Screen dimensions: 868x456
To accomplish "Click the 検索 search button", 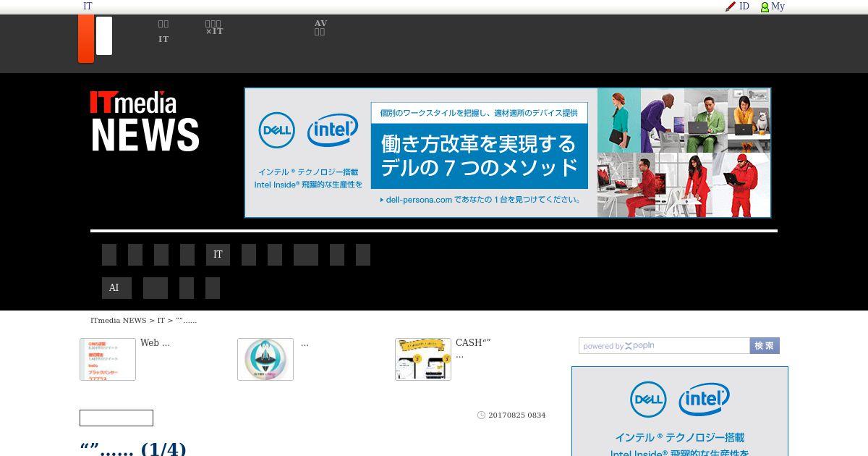I will 765,346.
